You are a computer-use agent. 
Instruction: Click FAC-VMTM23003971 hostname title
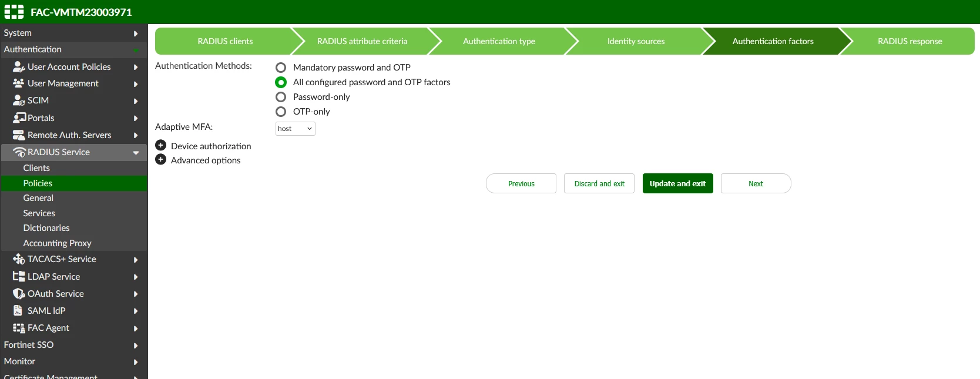tap(81, 12)
